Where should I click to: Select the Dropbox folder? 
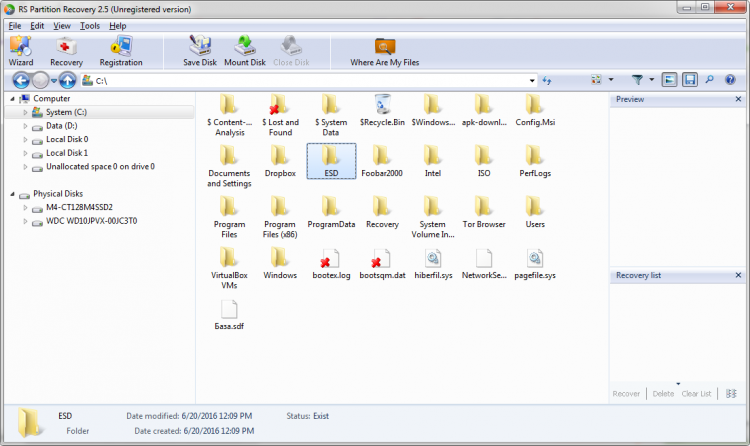tap(280, 162)
